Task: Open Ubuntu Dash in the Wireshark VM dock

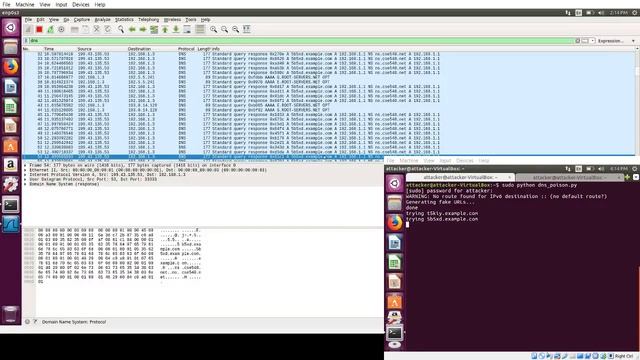Action: click(x=11, y=27)
